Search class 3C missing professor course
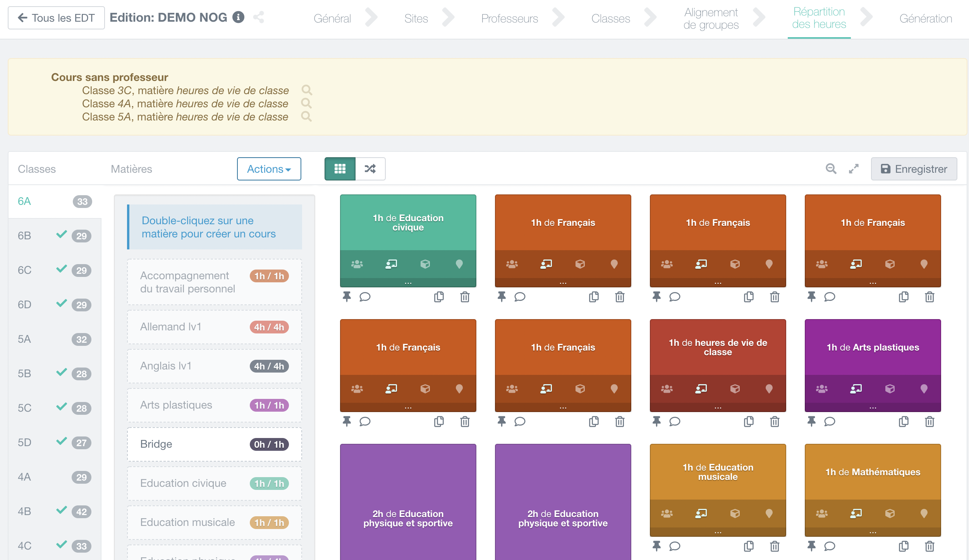 (307, 90)
